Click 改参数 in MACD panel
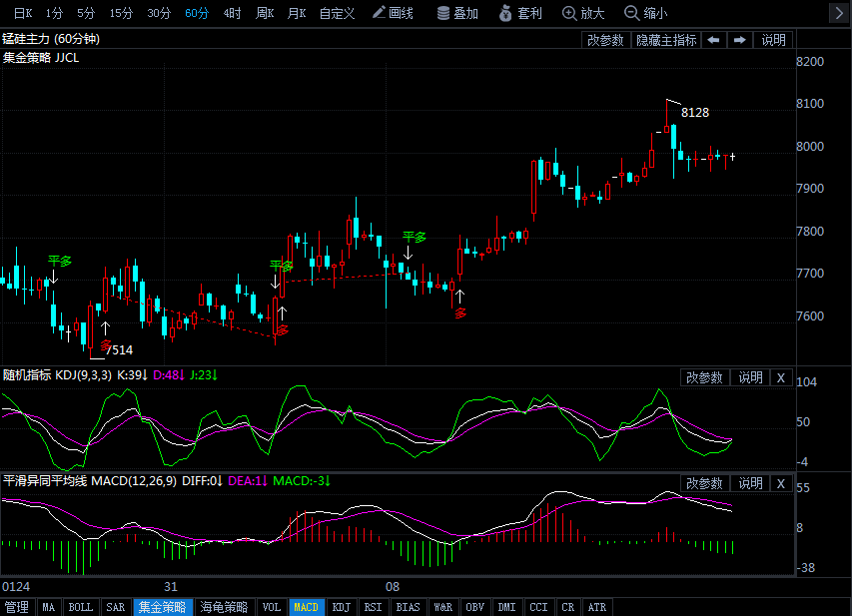The image size is (852, 616). click(x=704, y=483)
